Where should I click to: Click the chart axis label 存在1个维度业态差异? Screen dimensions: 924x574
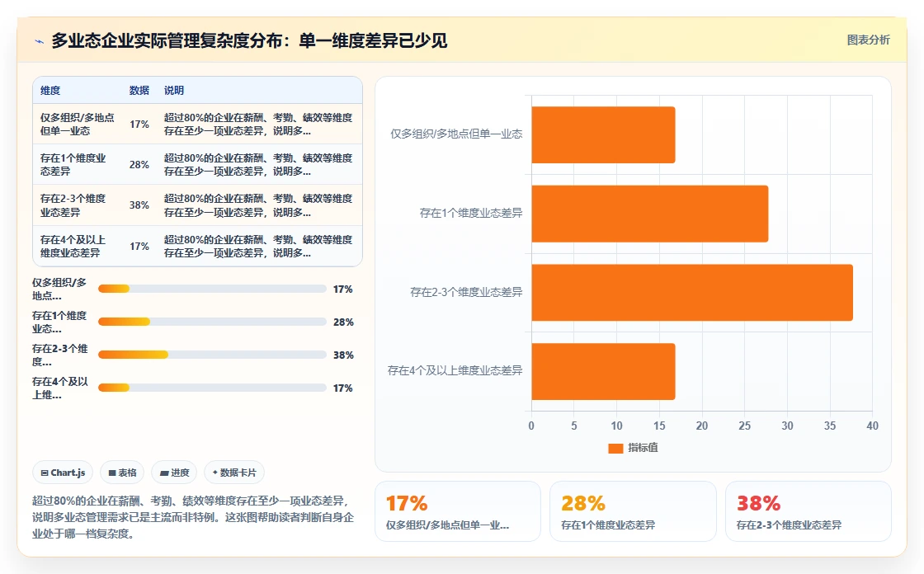click(471, 214)
